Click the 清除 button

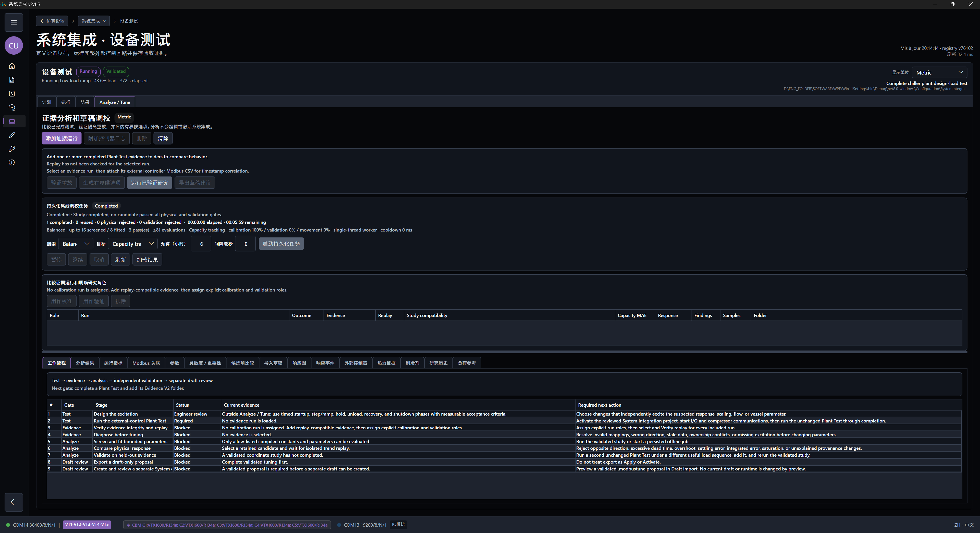(163, 138)
